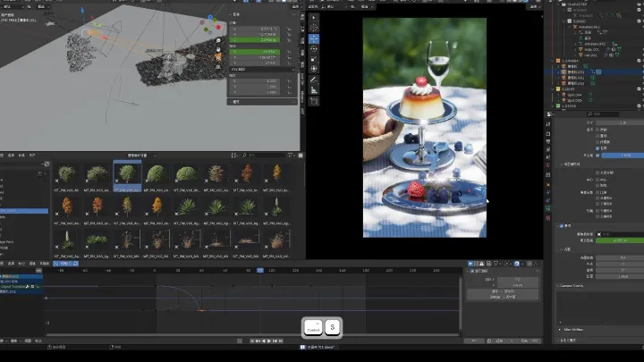Select the Annotate pencil tool
Screen dimensions: 644x362
(314, 80)
